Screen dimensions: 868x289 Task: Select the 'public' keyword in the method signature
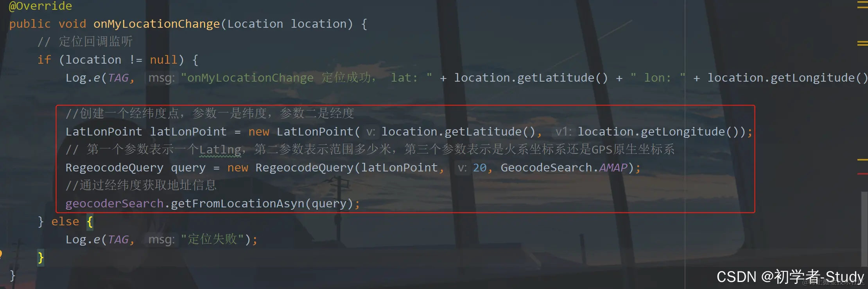click(x=30, y=24)
